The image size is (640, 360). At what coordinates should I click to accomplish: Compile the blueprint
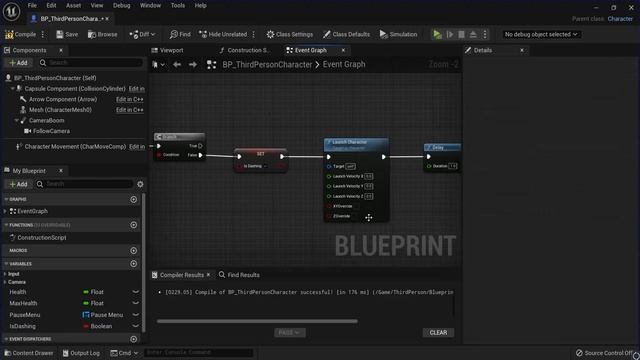coord(20,35)
